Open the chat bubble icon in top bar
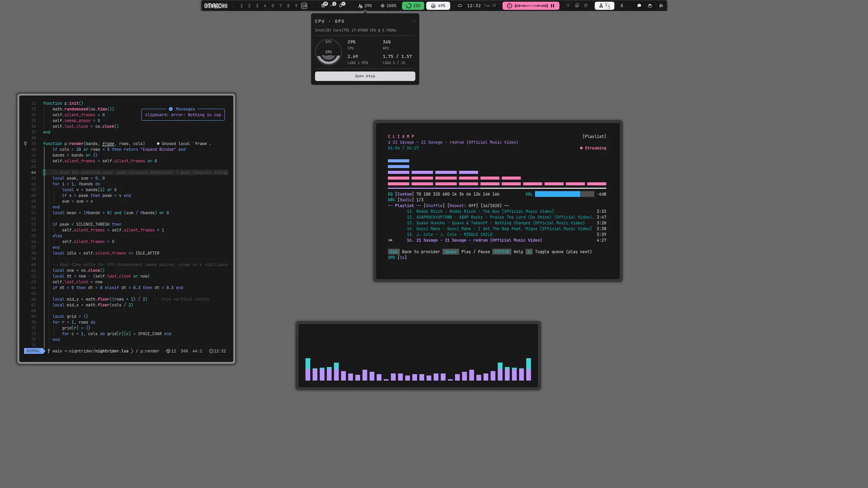Viewport: 868px width, 488px height. pyautogui.click(x=639, y=6)
